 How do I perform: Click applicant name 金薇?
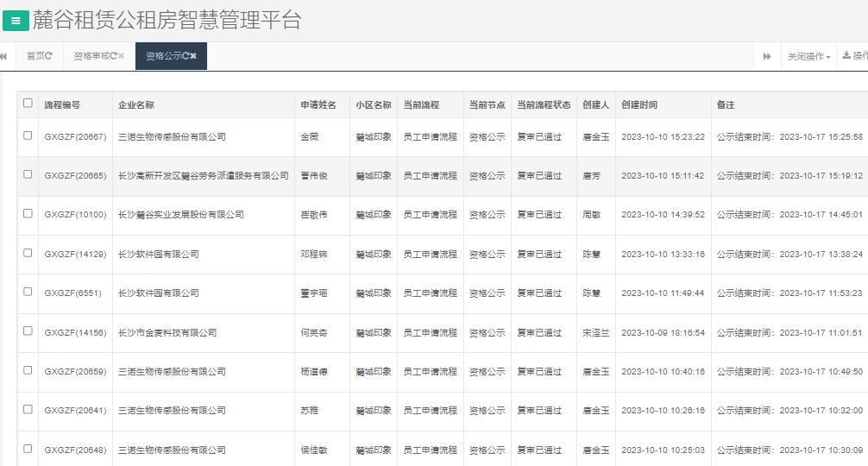(x=310, y=136)
